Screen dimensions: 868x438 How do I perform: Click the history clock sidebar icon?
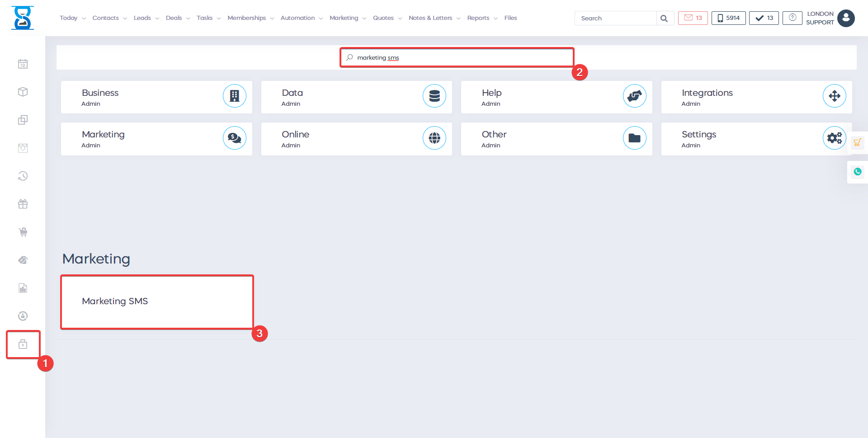click(23, 176)
